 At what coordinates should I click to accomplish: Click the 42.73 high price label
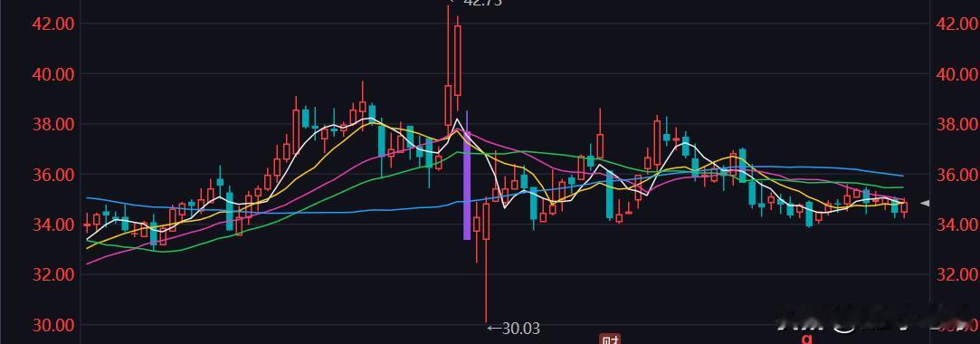point(482,3)
